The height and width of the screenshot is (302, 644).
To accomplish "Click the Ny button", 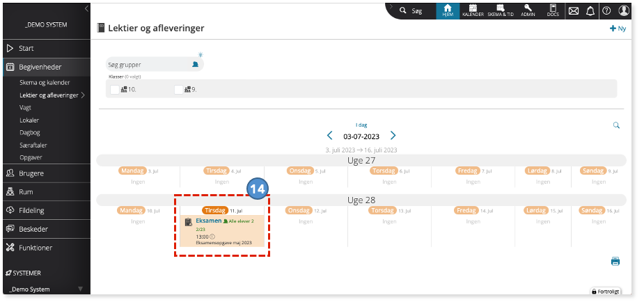I will [x=618, y=29].
